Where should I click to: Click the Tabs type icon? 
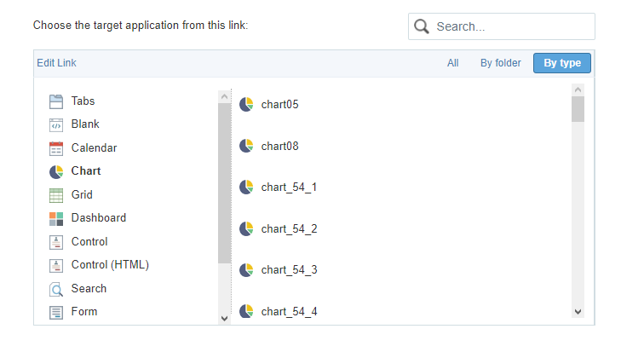pos(56,101)
